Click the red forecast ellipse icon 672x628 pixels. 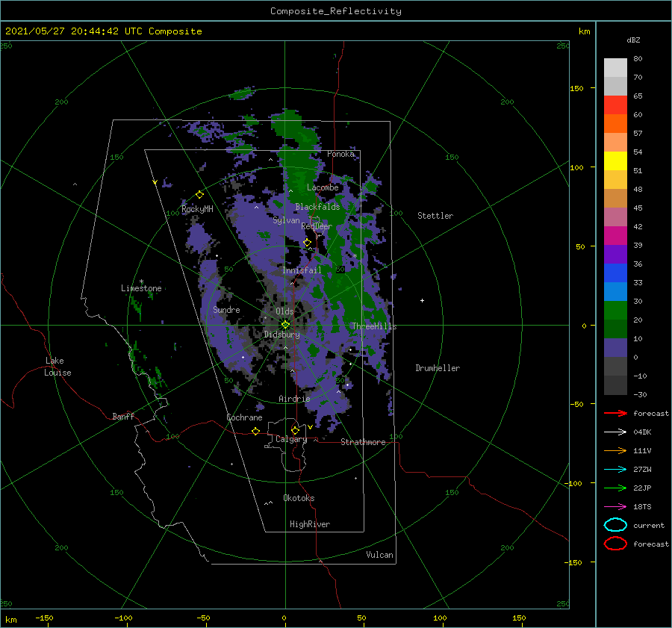615,544
